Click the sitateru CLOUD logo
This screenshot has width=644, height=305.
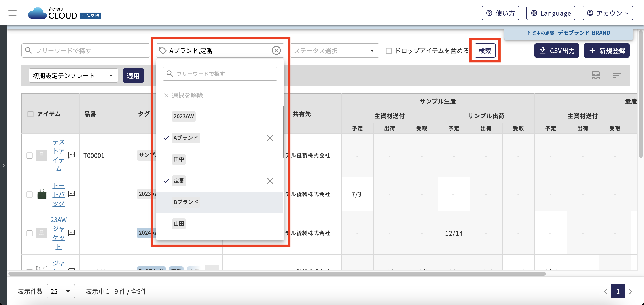pos(64,13)
